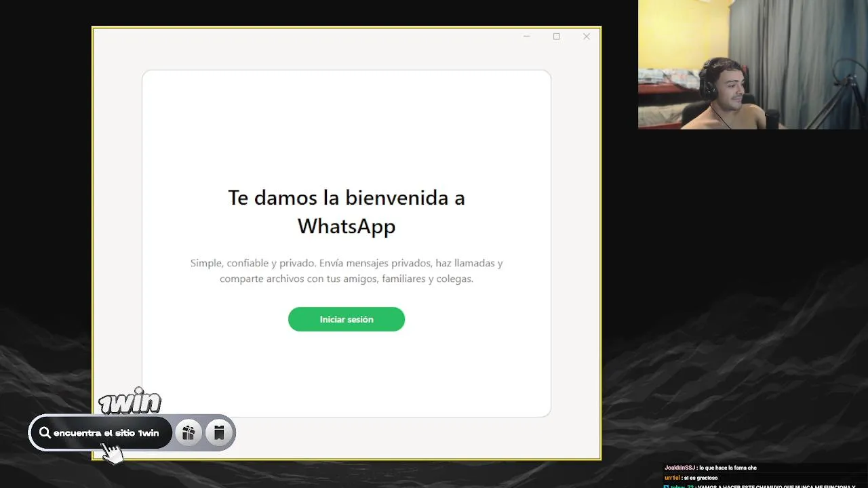Image resolution: width=868 pixels, height=488 pixels.
Task: Click JoakkinSSJ's chat message
Action: click(711, 468)
